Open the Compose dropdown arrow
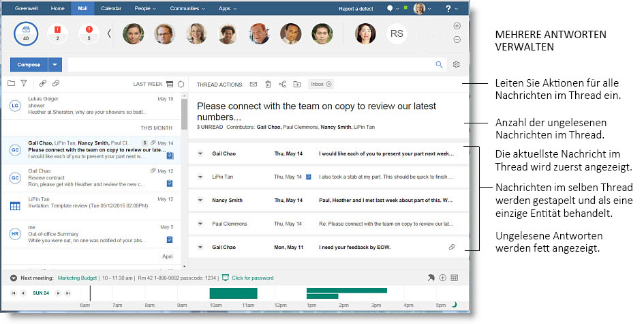 point(55,65)
